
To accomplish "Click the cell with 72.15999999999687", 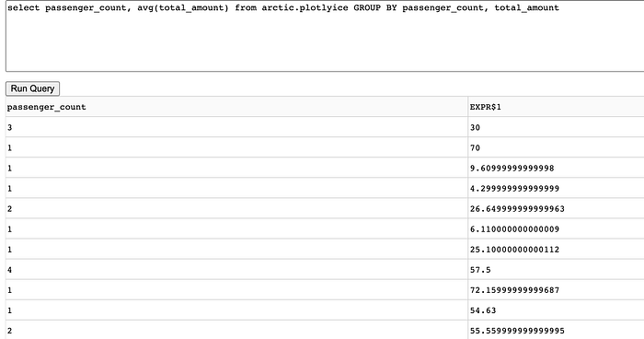I will pyautogui.click(x=556, y=290).
